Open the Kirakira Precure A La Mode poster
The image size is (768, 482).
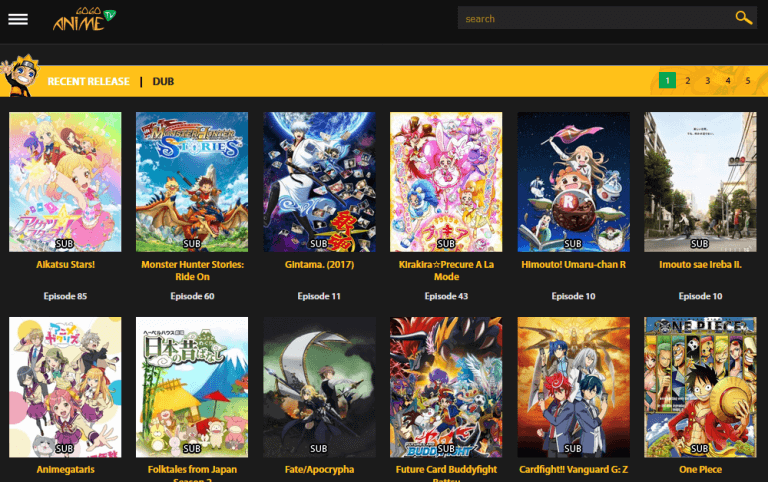click(446, 182)
